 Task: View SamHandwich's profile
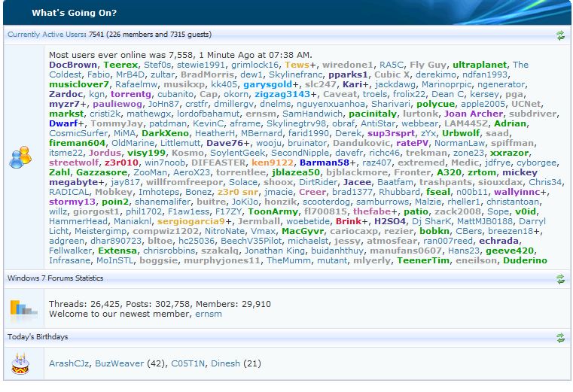coord(312,114)
